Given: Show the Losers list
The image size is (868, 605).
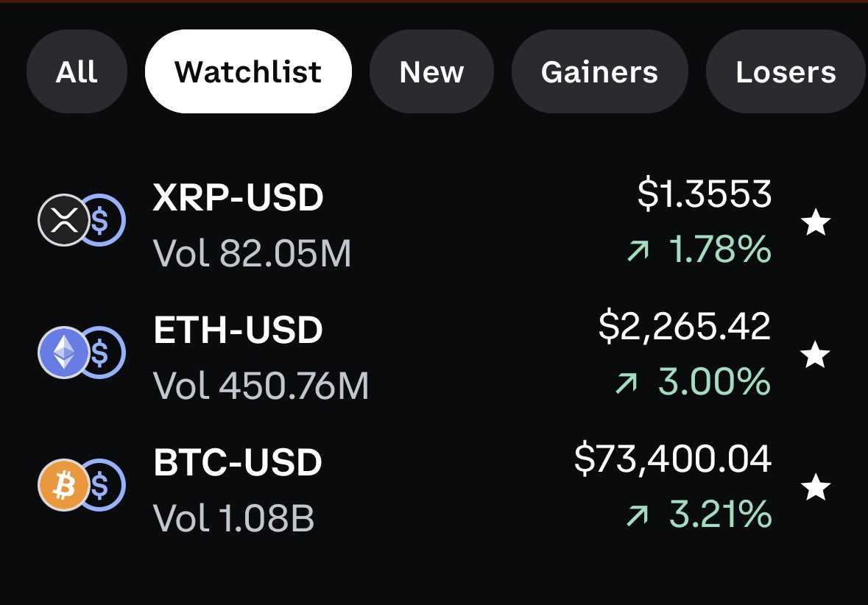Looking at the screenshot, I should pos(786,72).
